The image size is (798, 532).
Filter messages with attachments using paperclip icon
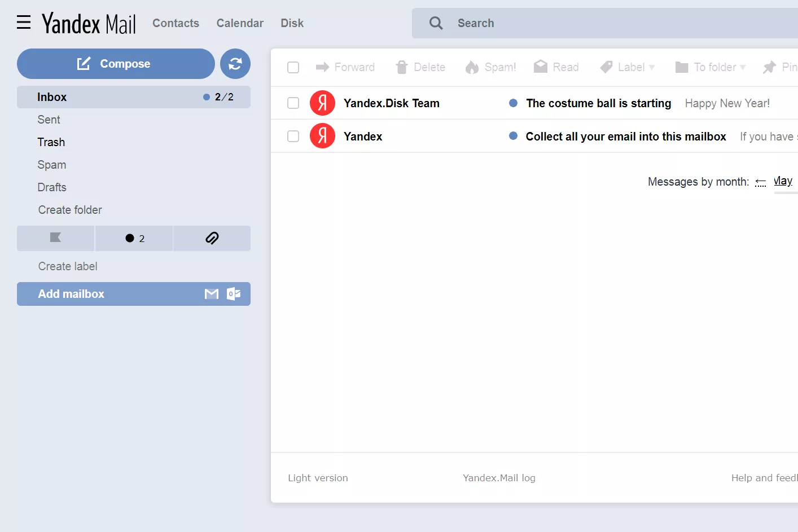pyautogui.click(x=212, y=238)
